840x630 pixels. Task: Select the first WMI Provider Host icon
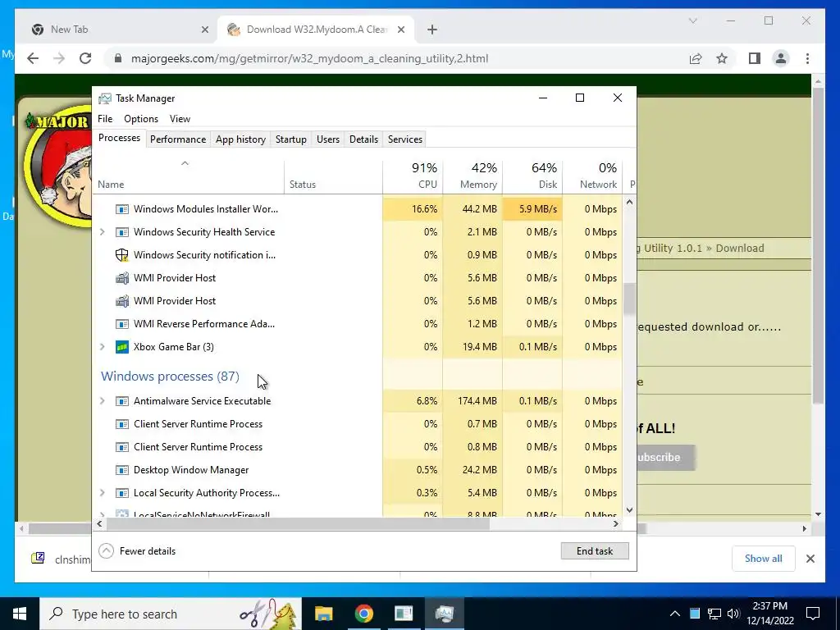(122, 278)
